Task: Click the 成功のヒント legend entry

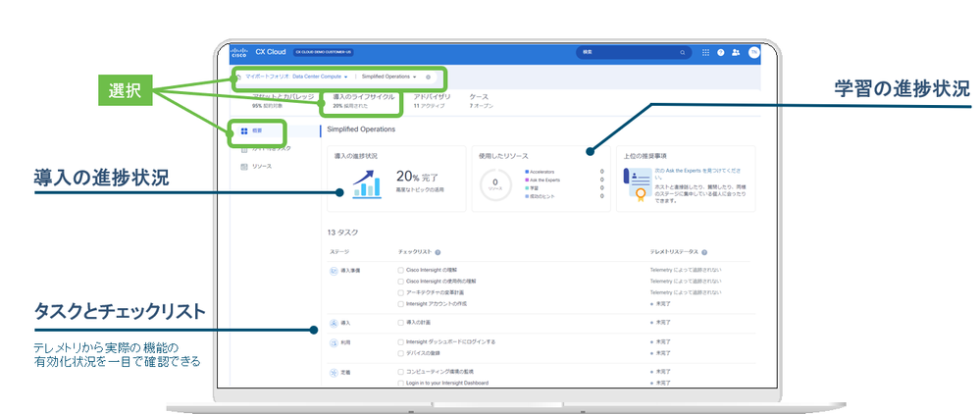Action: pyautogui.click(x=540, y=196)
